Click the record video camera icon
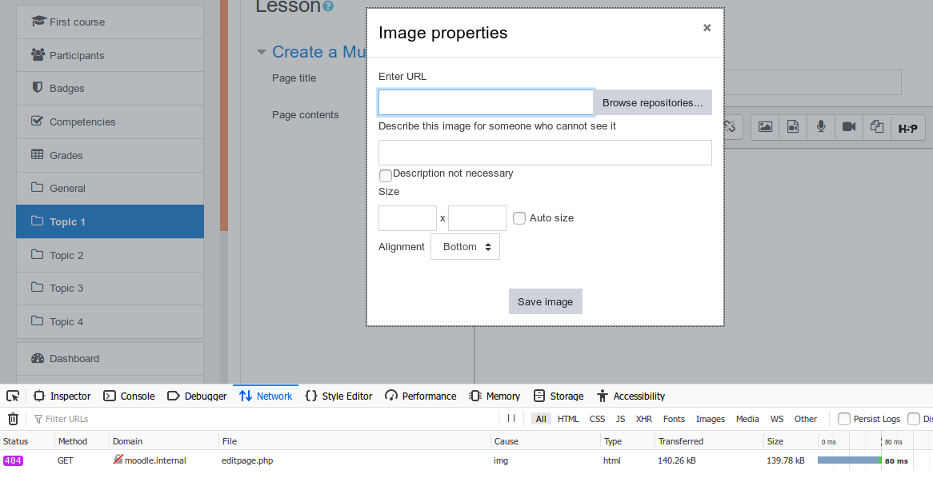933x490 pixels. tap(849, 127)
